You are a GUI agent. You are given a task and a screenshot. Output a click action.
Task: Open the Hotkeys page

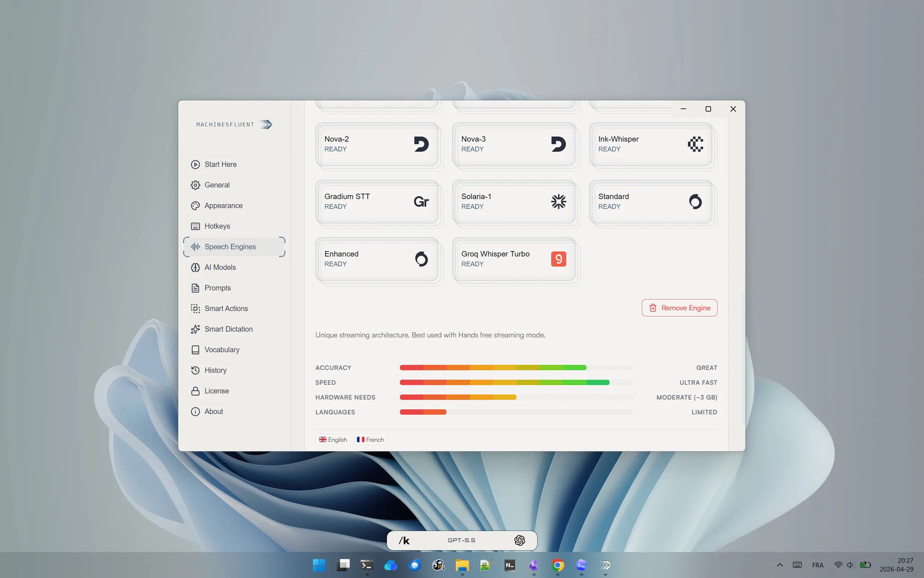point(234,226)
